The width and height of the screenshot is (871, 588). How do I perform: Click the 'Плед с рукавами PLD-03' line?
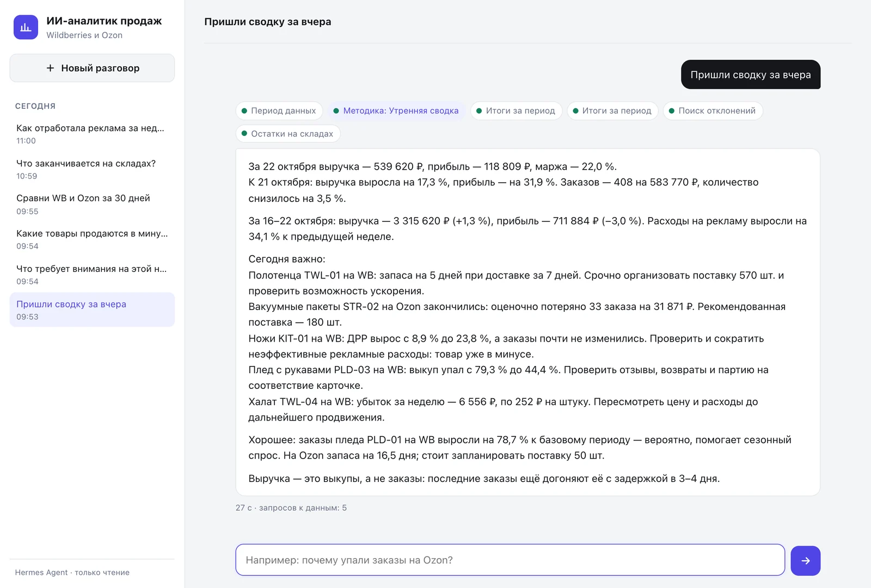(508, 377)
